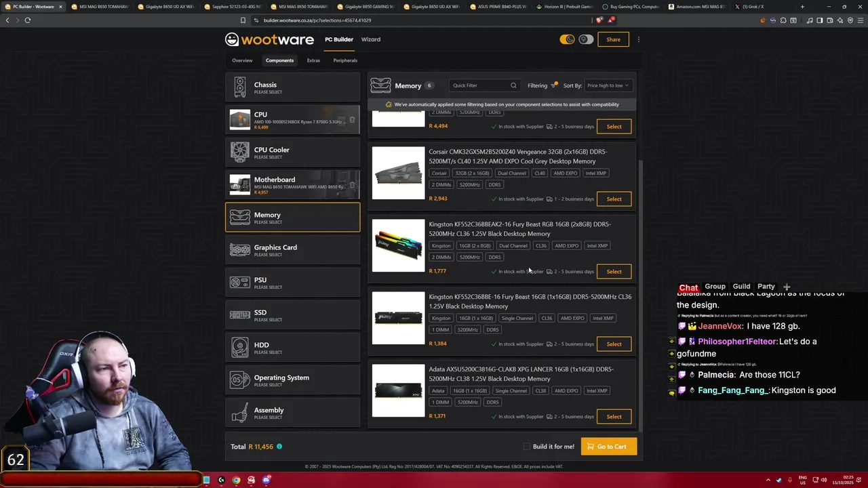Choose the Graphics Card component category
Image resolution: width=868 pixels, height=488 pixels.
coord(292,250)
